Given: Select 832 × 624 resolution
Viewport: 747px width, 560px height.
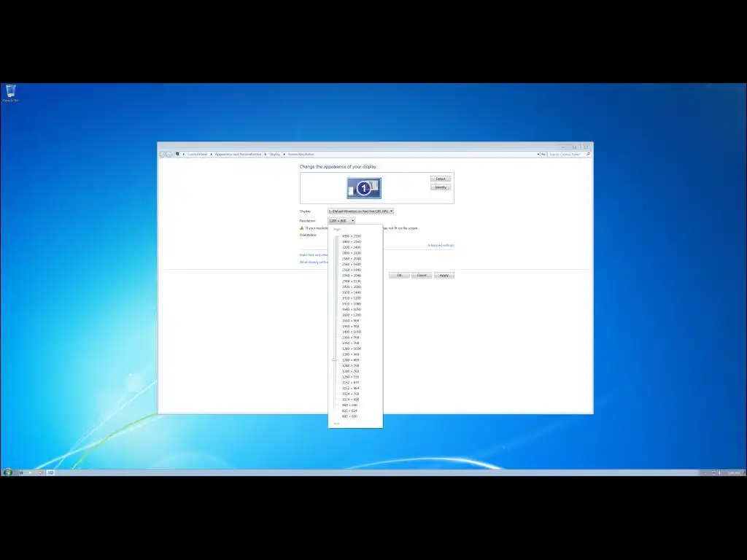Looking at the screenshot, I should [349, 411].
